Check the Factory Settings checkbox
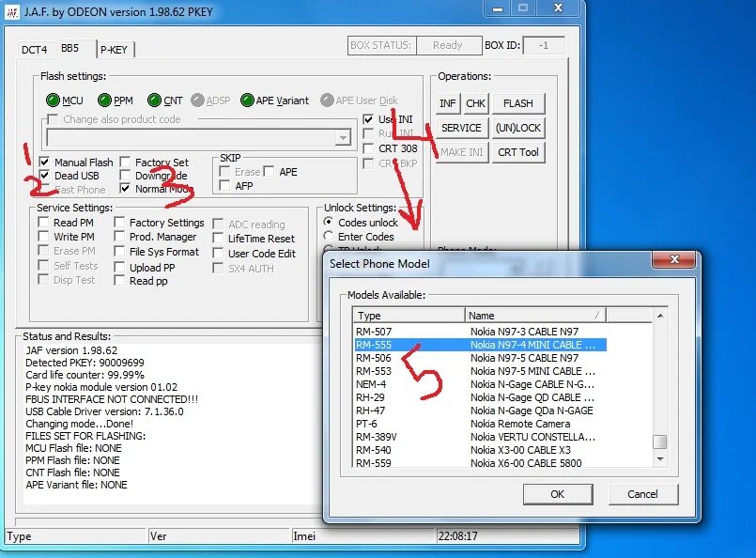Screen dimensions: 756x558 (119, 223)
